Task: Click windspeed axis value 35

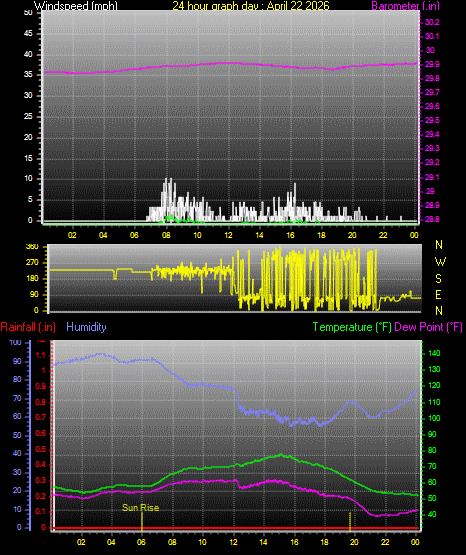Action: point(28,75)
